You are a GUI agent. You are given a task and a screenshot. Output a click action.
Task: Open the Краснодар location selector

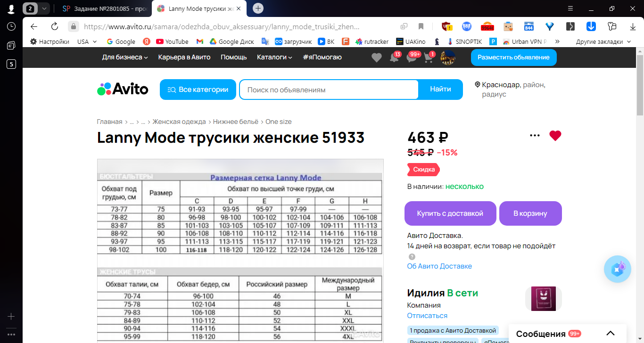point(510,90)
